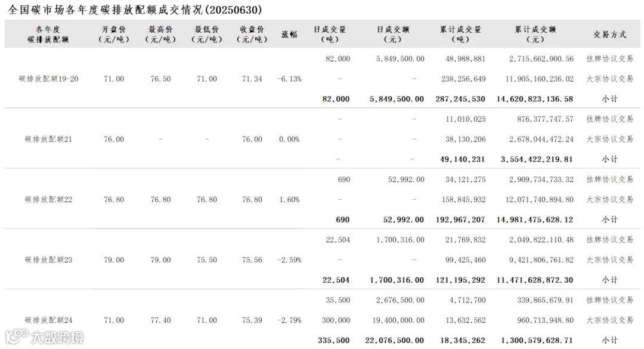This screenshot has height=349, width=644.
Task: Click the 1.60% change value
Action: [289, 199]
